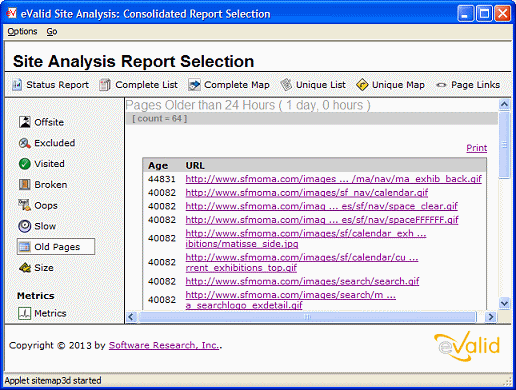
Task: Open the space_clear.gif URL link
Action: (322, 206)
